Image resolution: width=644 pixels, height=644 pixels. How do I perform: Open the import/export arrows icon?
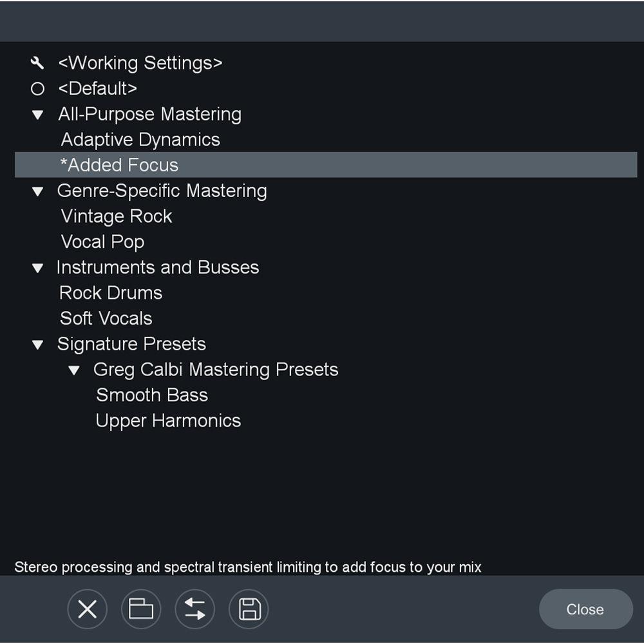coord(194,609)
